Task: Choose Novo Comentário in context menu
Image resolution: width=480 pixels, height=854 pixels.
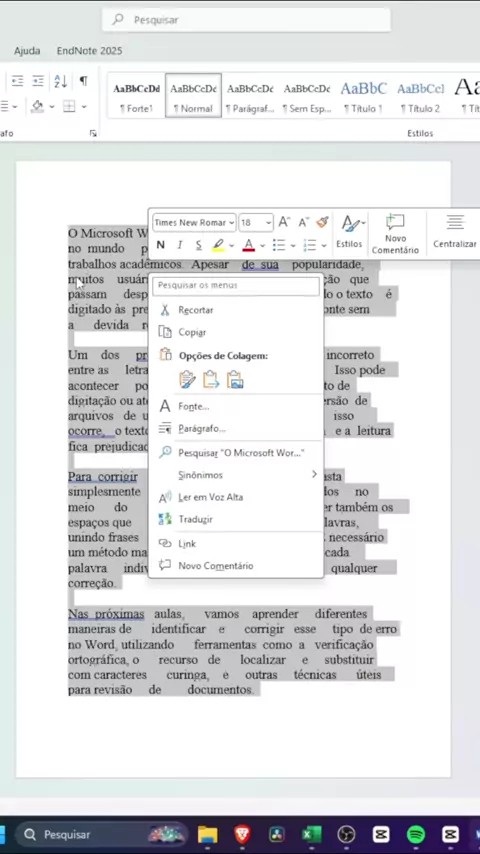Action: tap(236, 566)
